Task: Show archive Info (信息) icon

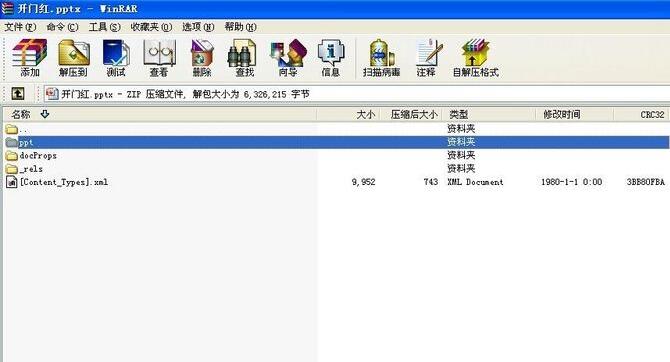Action: pos(331,58)
